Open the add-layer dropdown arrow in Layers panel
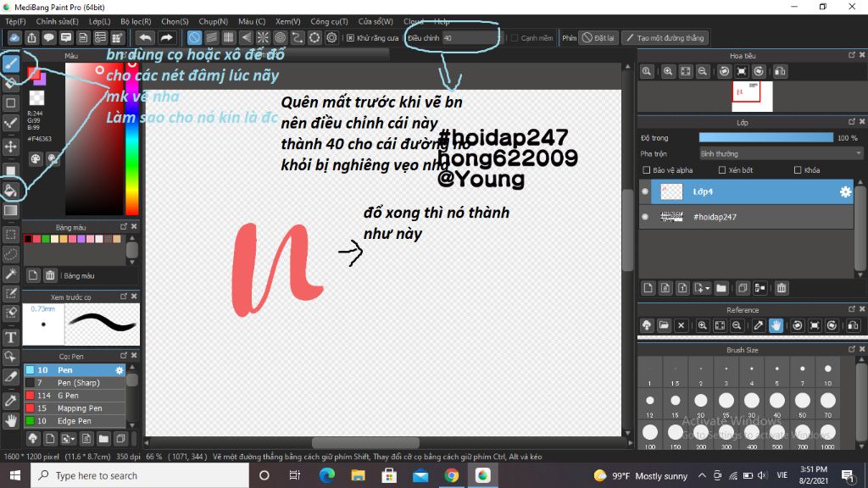 pos(706,289)
